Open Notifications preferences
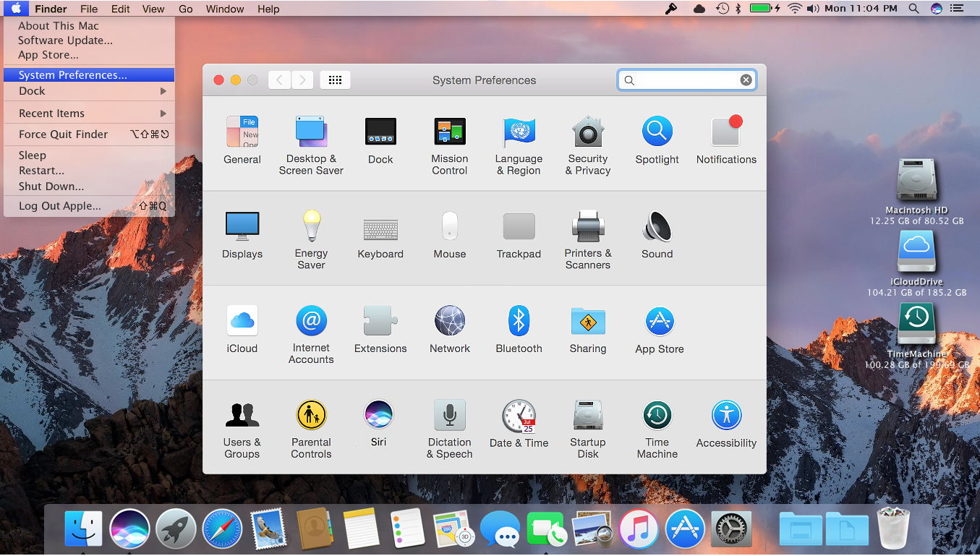This screenshot has height=556, width=980. [726, 140]
